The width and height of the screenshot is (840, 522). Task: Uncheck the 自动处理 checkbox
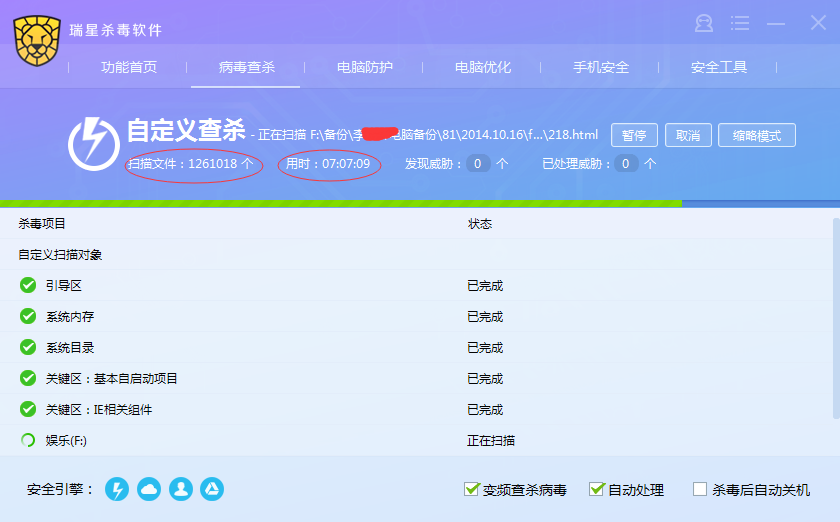click(x=596, y=489)
